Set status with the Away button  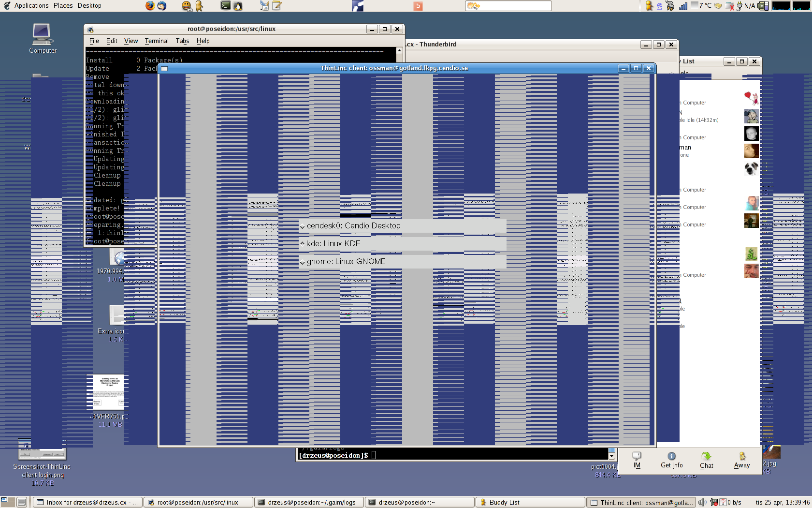(741, 460)
